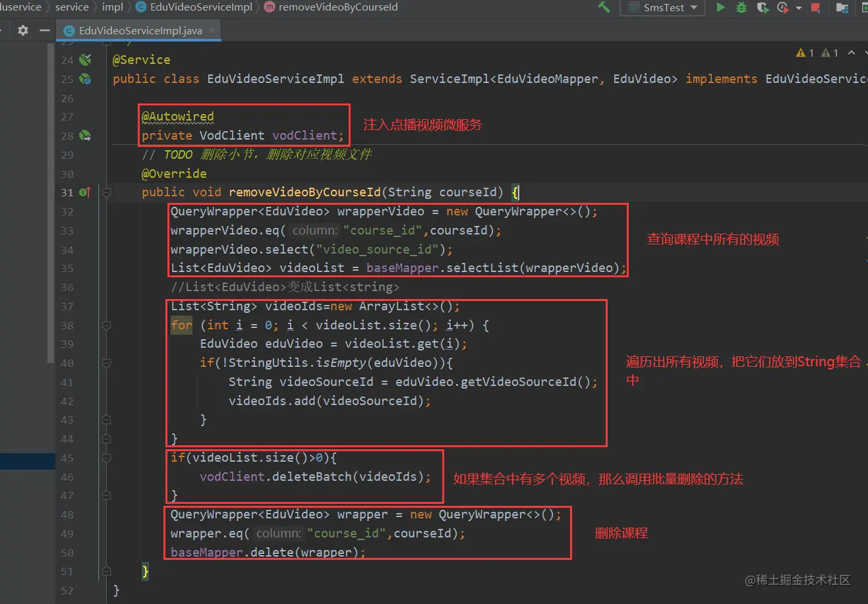Click the @Service annotation
Viewport: 868px width, 604px height.
(x=141, y=60)
